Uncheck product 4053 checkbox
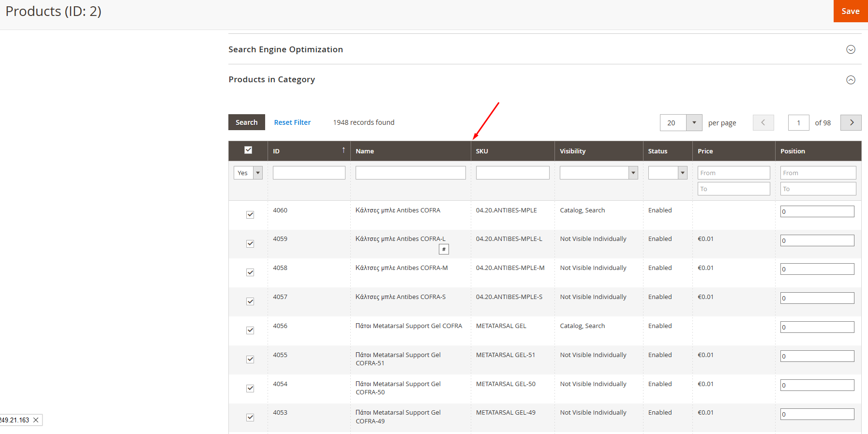 250,418
